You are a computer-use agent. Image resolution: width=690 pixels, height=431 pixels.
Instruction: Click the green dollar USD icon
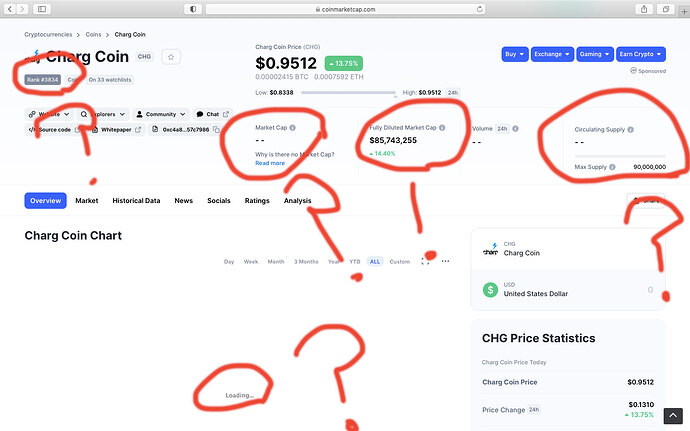pos(490,290)
